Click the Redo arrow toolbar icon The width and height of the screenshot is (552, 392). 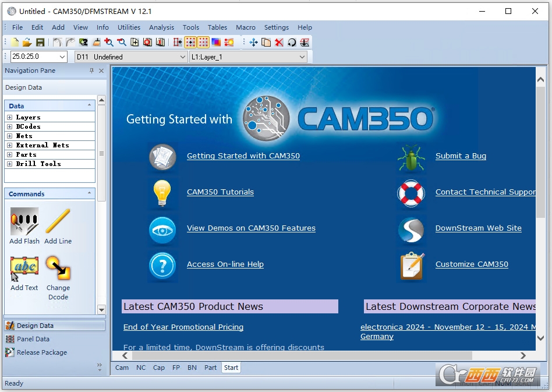[70, 43]
